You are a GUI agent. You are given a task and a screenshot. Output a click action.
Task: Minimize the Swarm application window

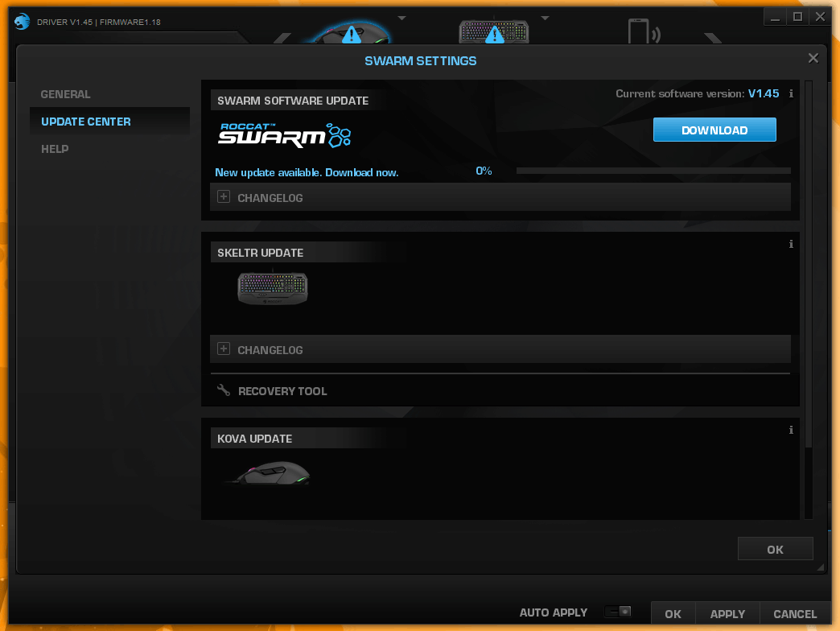coord(775,17)
